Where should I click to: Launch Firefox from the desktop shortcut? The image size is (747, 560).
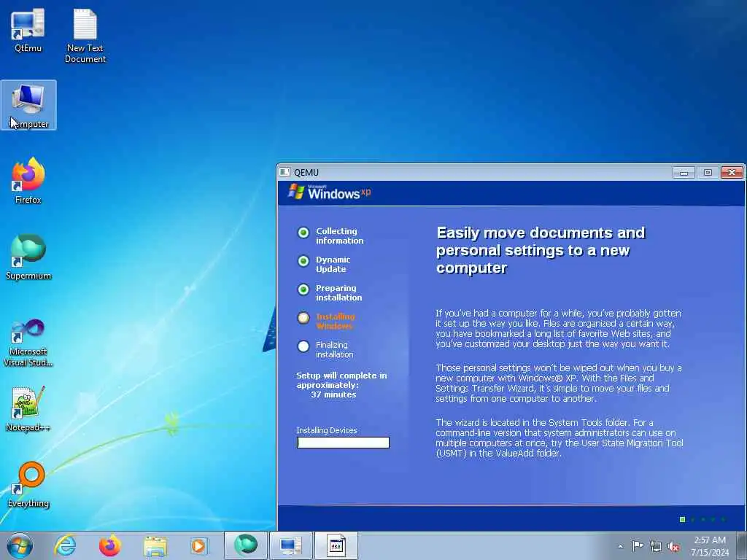[28, 181]
